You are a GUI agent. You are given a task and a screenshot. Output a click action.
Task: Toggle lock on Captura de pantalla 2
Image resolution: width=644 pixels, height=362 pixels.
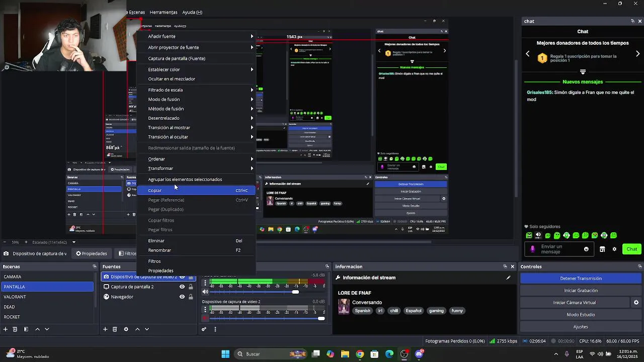[191, 287]
